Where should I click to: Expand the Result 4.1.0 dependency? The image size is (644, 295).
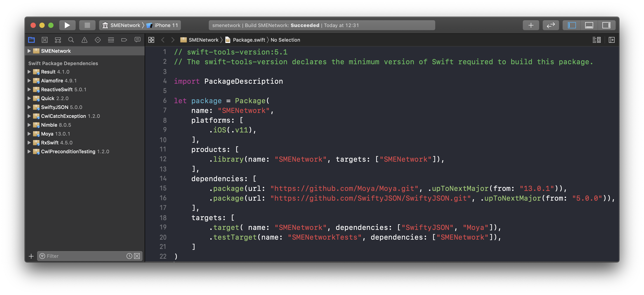(x=29, y=72)
